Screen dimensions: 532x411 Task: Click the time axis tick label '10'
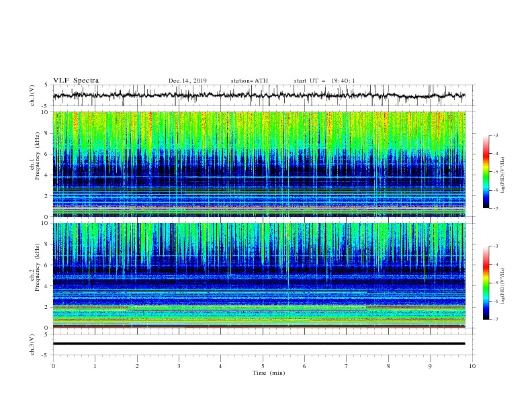click(x=472, y=366)
